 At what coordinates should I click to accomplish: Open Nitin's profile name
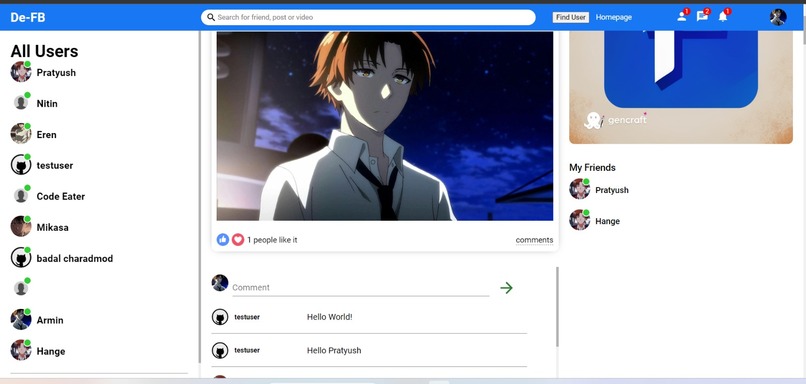[x=47, y=103]
